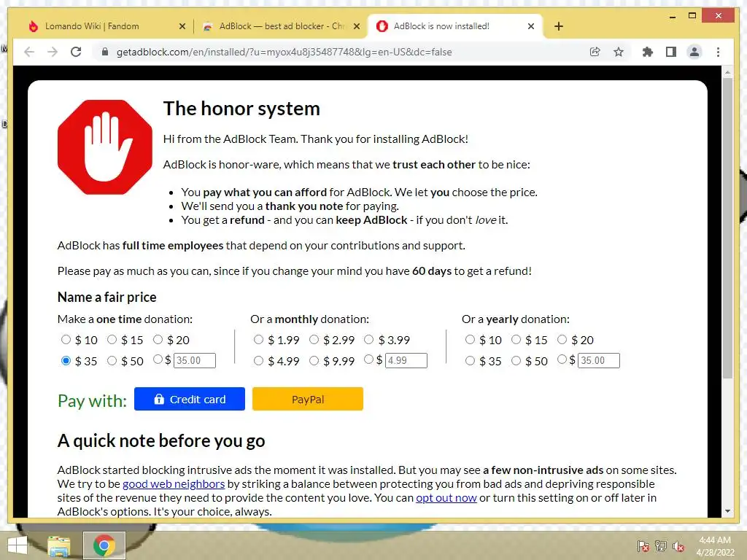Open opt out now link
The width and height of the screenshot is (747, 560).
446,497
